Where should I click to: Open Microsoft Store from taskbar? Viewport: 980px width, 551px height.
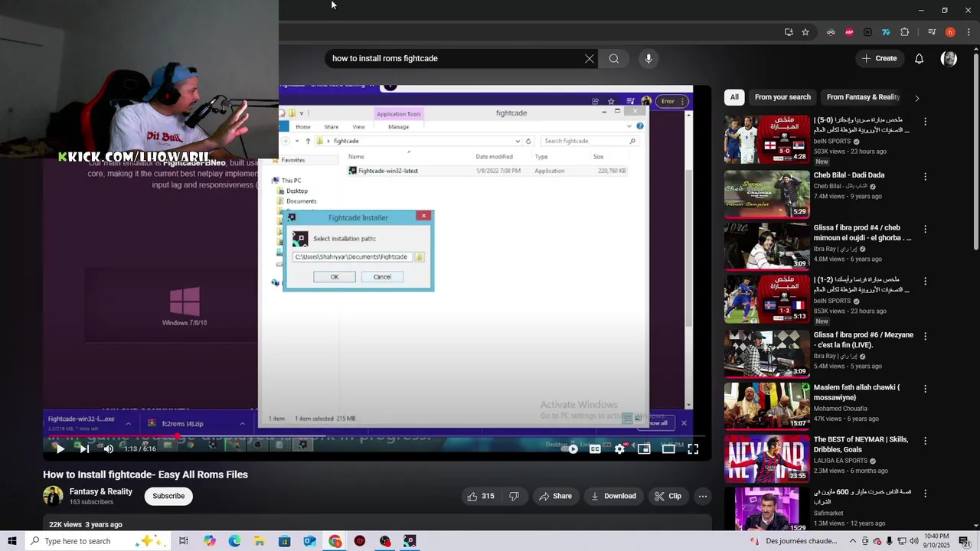(284, 541)
